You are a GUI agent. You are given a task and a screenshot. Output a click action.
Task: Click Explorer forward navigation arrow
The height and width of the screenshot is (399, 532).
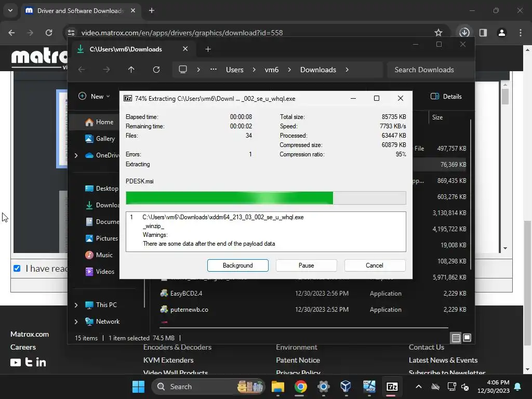[x=107, y=70]
